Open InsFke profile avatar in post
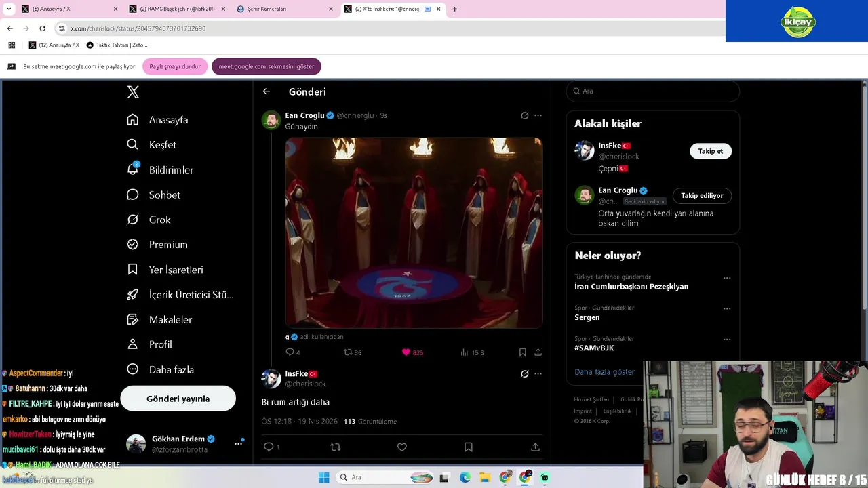 tap(271, 378)
